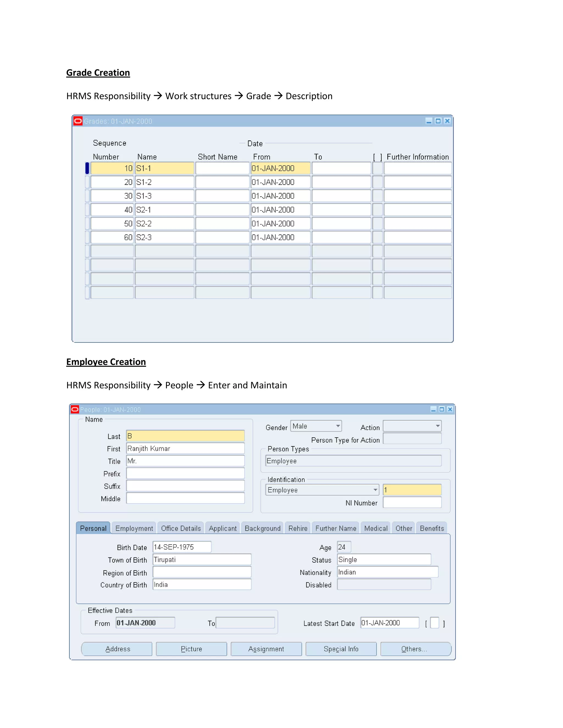The width and height of the screenshot is (563, 728).
Task: Open the Office Details tab
Action: coord(181,528)
